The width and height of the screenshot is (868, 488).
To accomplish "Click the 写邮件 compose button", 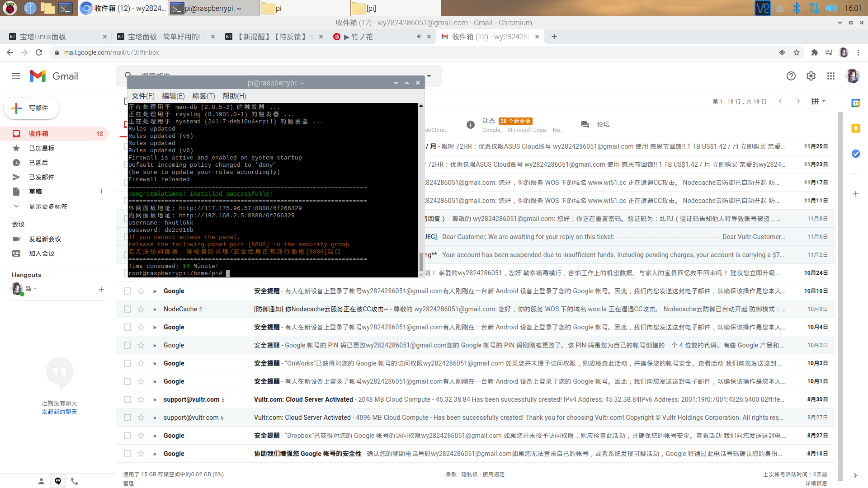I will (x=32, y=108).
